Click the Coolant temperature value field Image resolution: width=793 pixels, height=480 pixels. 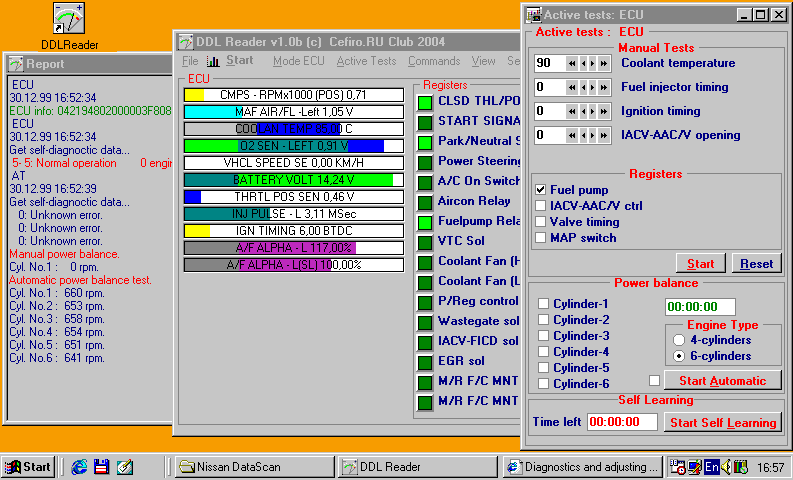pos(549,63)
